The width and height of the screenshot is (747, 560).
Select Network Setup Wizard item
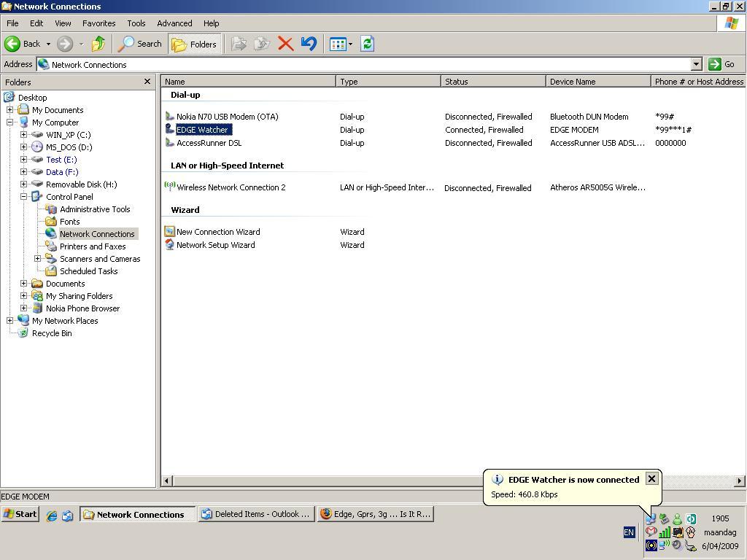(216, 245)
